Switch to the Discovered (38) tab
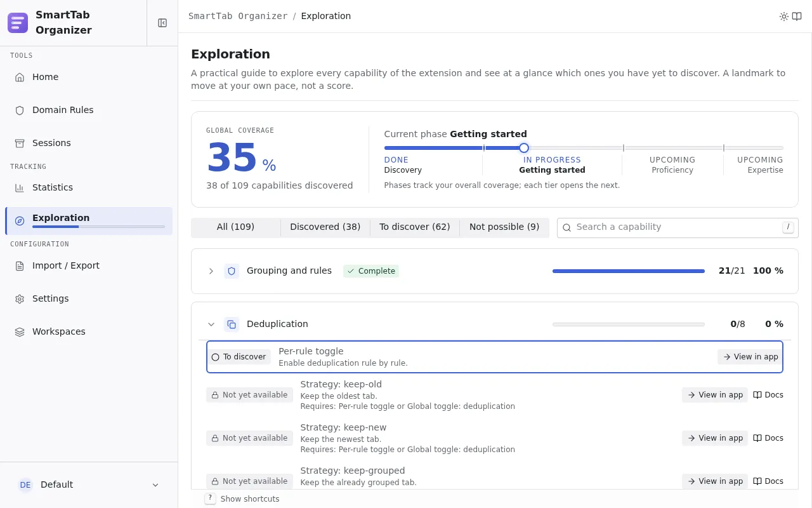 325,227
